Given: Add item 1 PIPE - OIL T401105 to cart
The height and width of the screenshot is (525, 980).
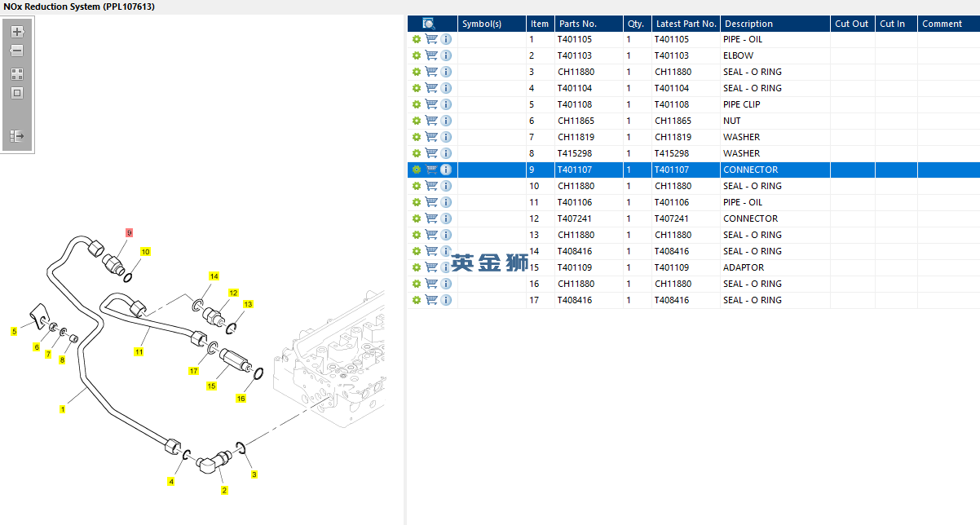Looking at the screenshot, I should click(431, 39).
